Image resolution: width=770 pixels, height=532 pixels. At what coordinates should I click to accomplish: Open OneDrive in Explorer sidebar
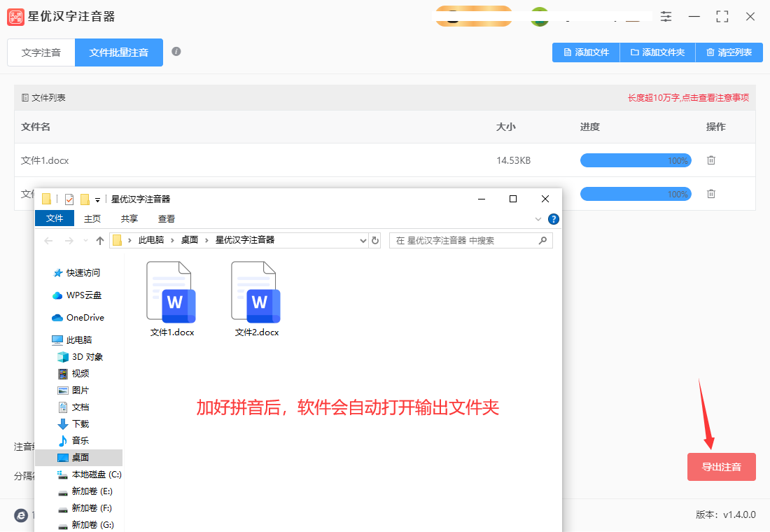pos(78,317)
